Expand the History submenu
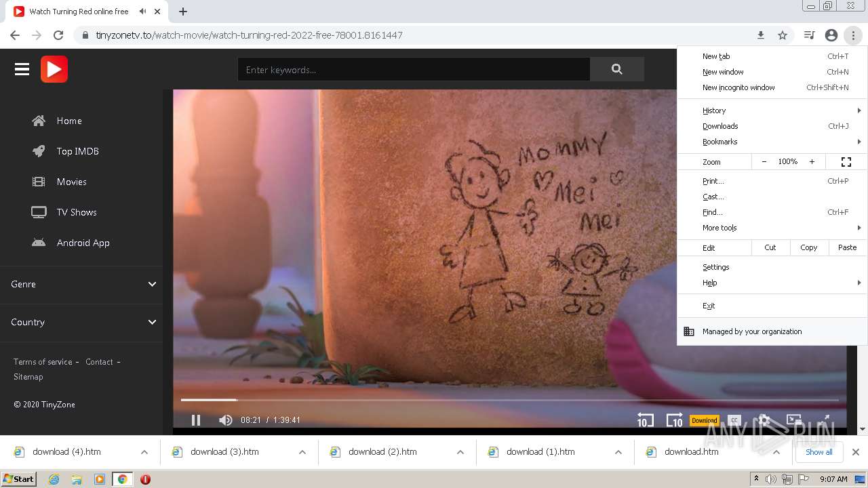The image size is (868, 488). [x=772, y=110]
